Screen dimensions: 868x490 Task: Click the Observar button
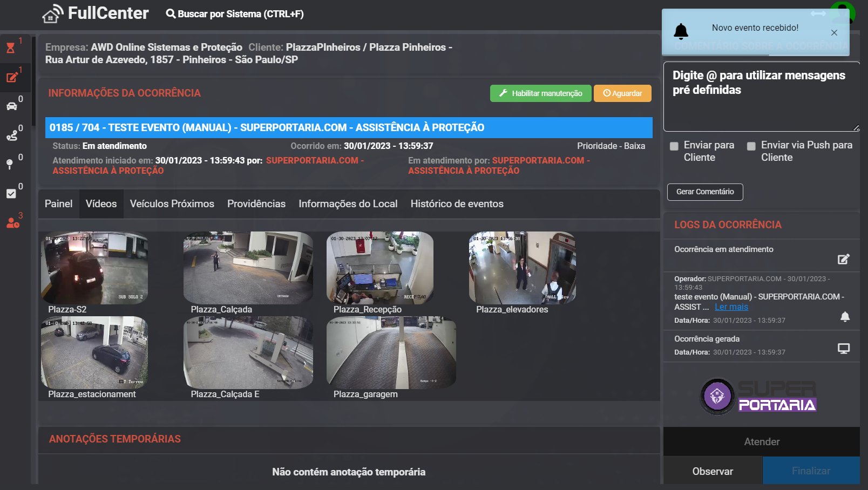tap(713, 471)
